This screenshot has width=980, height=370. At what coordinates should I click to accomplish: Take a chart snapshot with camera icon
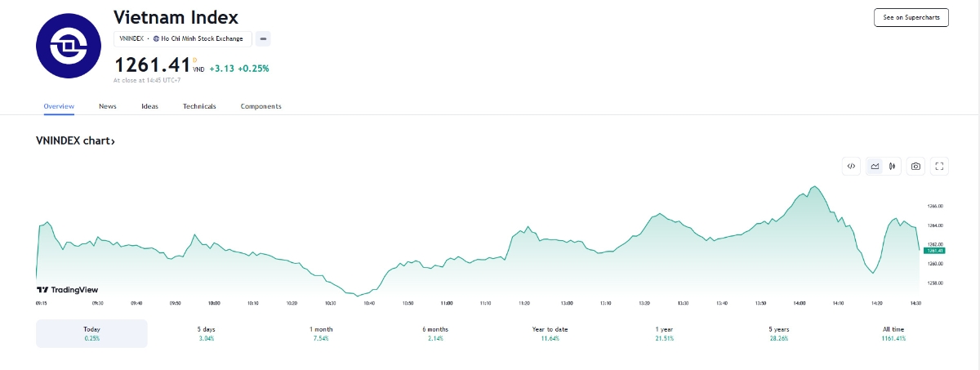click(x=916, y=166)
